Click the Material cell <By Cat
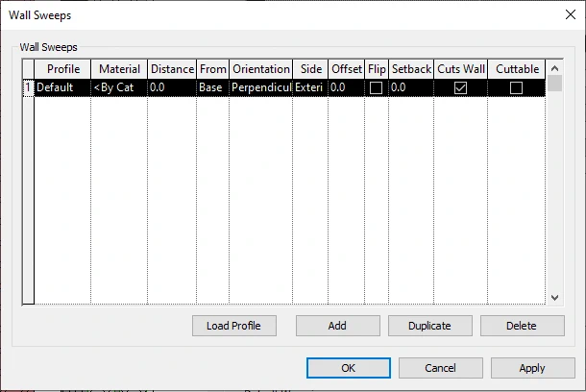This screenshot has width=586, height=392. tap(118, 87)
